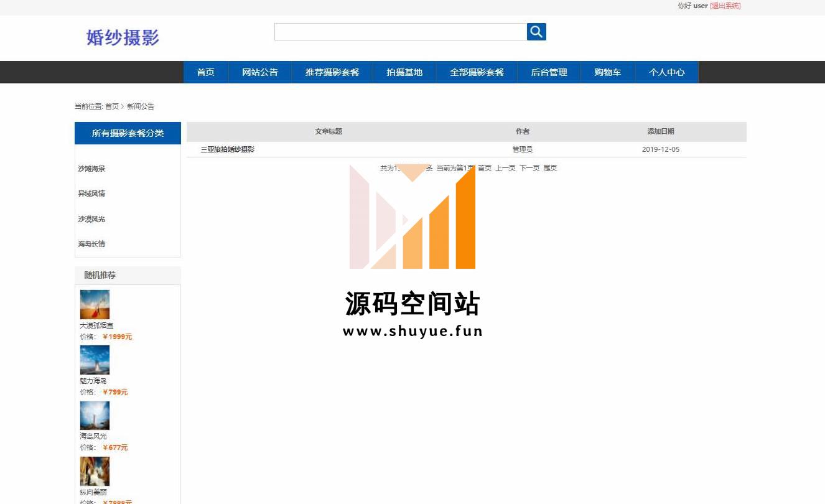Click the ￥1999元 price text
Viewport: 825px width, 504px height.
pos(118,337)
